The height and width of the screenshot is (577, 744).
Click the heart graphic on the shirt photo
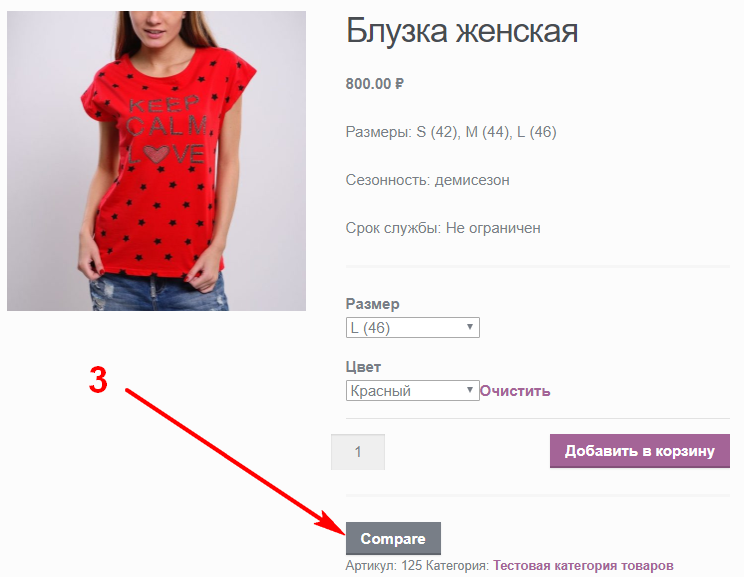click(x=156, y=154)
